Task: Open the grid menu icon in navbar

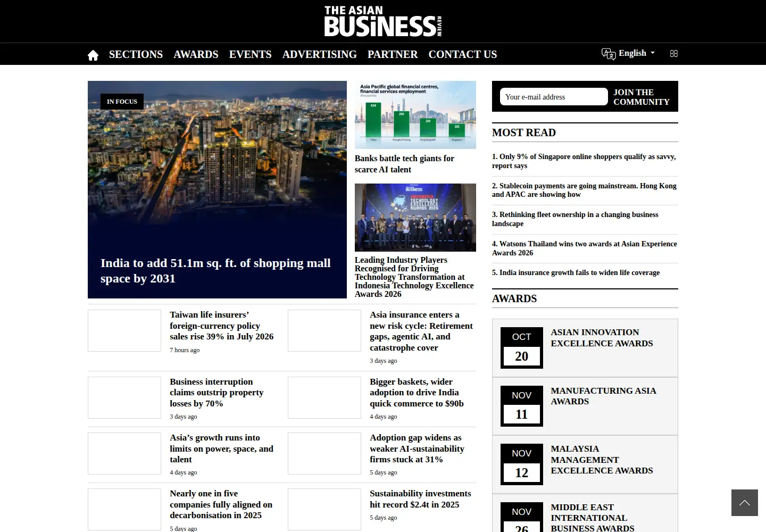Action: (x=674, y=54)
